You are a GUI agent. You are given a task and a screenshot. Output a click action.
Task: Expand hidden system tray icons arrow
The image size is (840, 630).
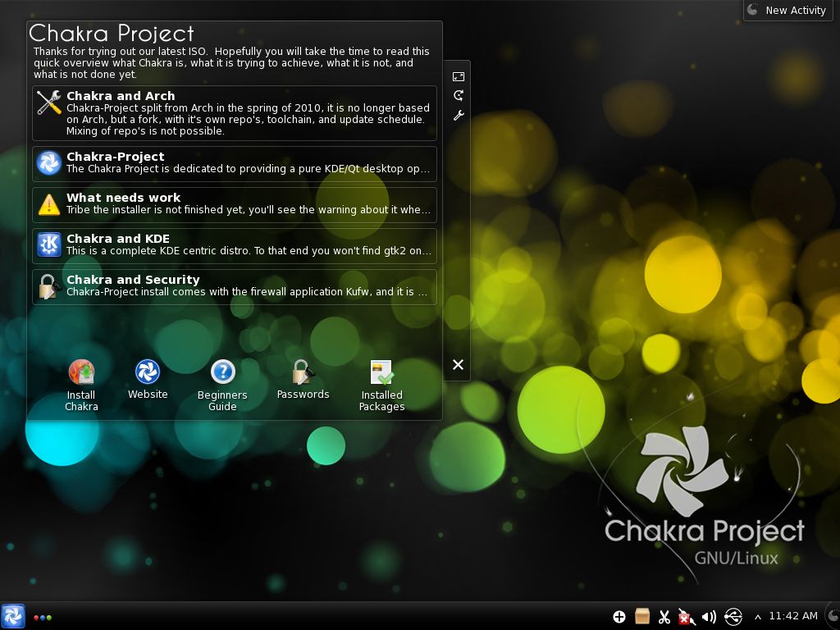point(757,617)
